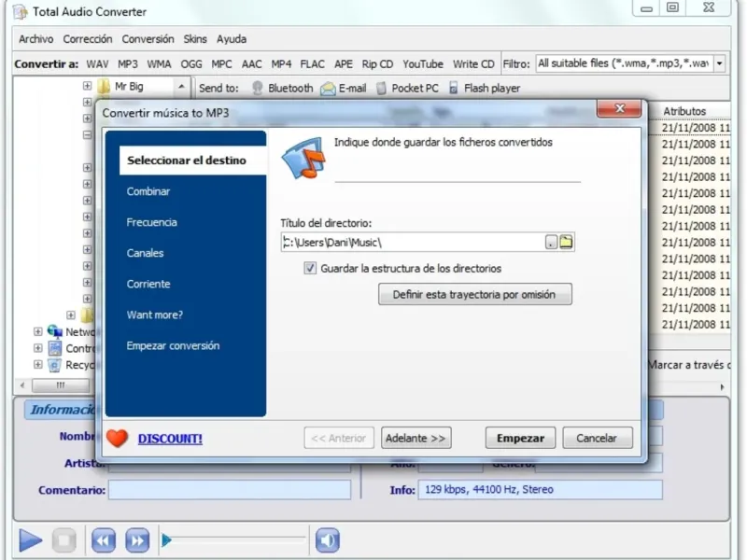Open the Want more? wizard step

[155, 315]
